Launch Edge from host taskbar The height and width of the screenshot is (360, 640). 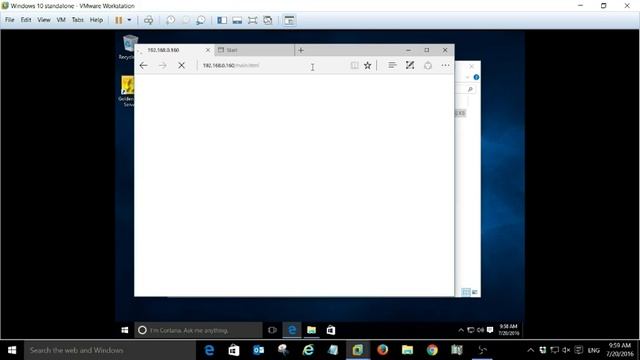click(209, 350)
